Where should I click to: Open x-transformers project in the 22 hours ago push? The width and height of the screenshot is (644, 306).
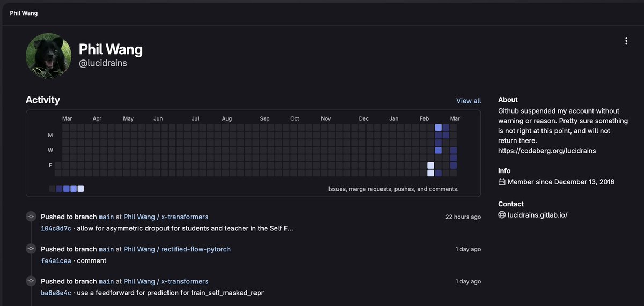pos(166,217)
